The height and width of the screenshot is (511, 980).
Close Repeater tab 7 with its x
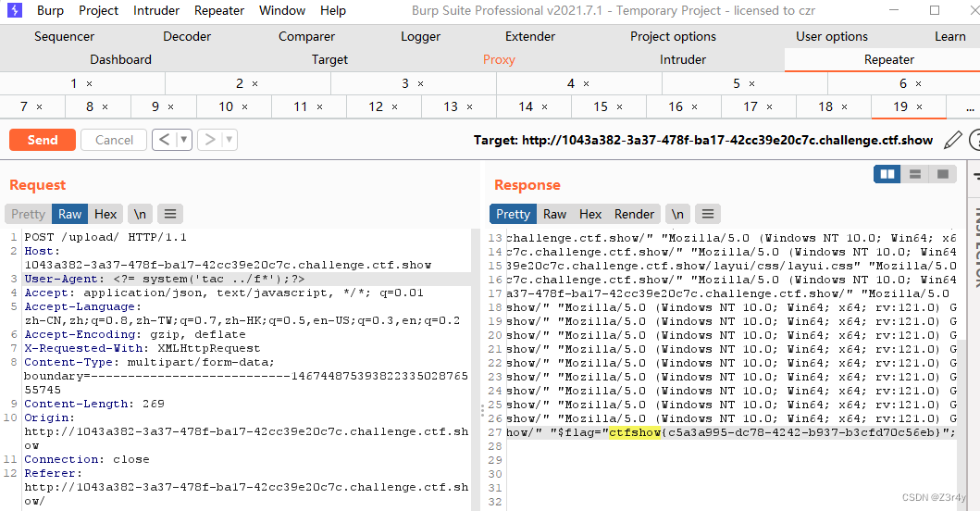pos(40,107)
